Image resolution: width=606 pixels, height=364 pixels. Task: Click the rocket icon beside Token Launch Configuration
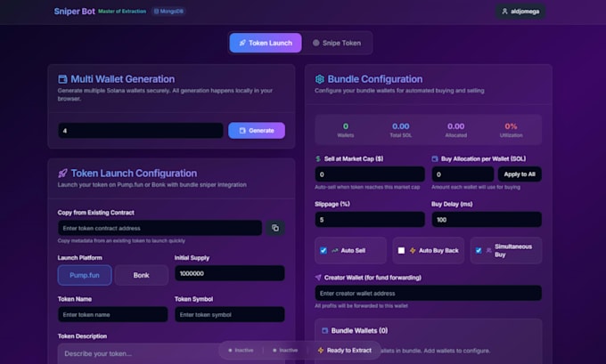pyautogui.click(x=62, y=174)
